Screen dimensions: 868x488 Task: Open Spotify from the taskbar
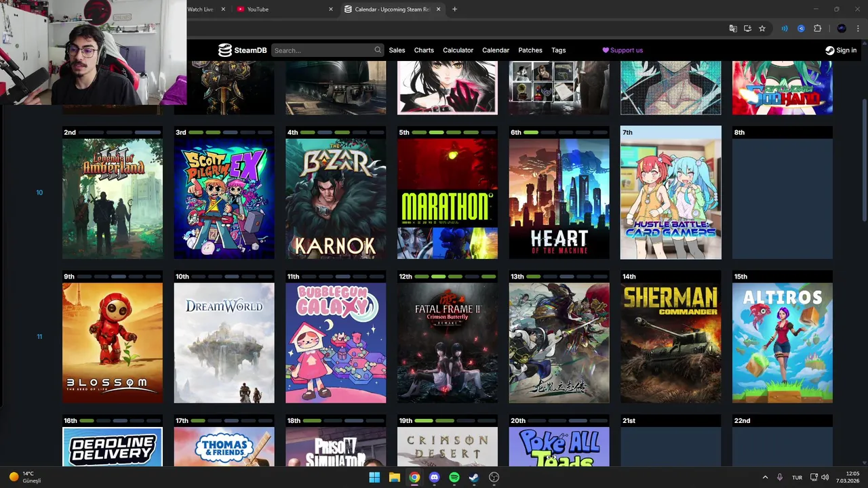click(454, 477)
